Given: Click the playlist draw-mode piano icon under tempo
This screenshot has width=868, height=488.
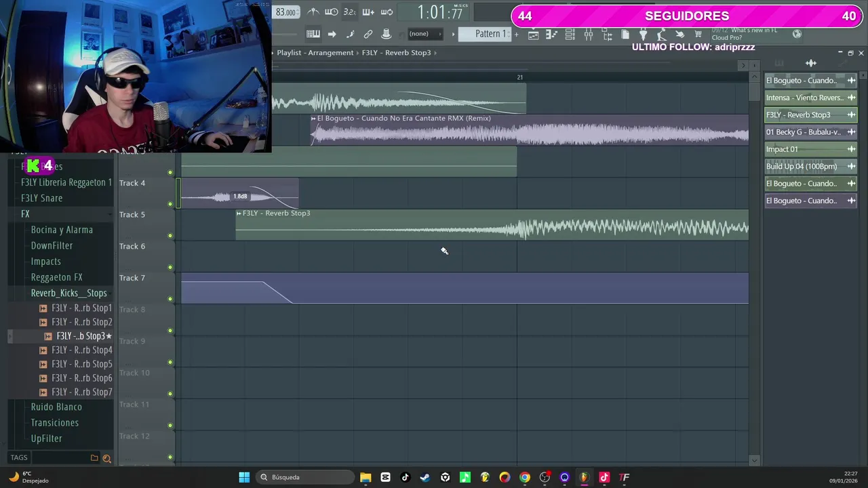Looking at the screenshot, I should click(313, 34).
